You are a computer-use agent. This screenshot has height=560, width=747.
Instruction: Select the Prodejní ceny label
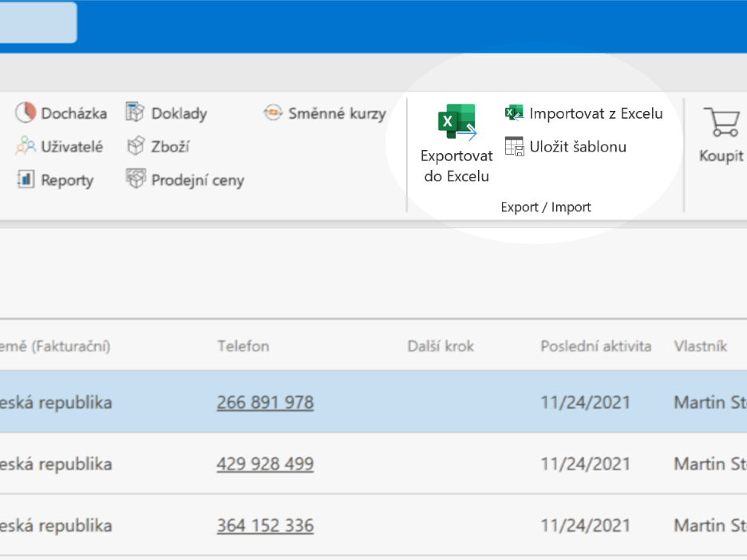[x=198, y=180]
